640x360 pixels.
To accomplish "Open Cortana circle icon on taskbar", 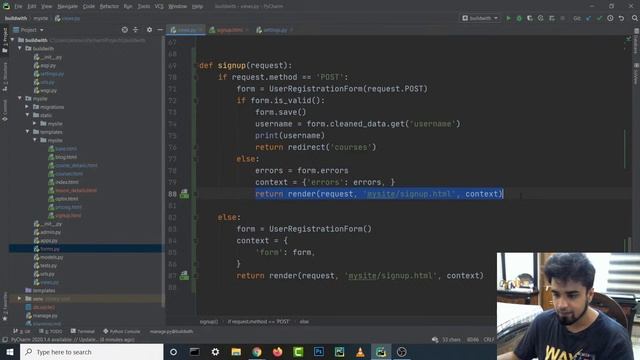I will pos(173,352).
